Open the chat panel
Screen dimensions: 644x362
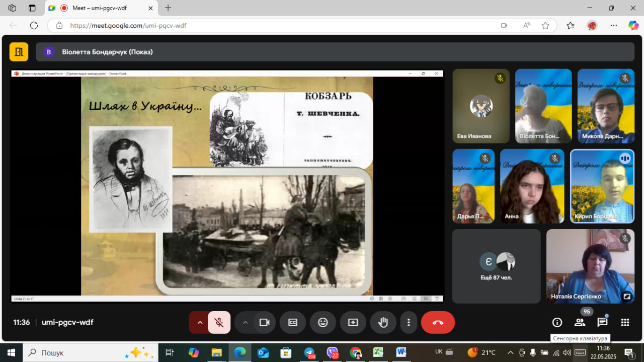[602, 322]
